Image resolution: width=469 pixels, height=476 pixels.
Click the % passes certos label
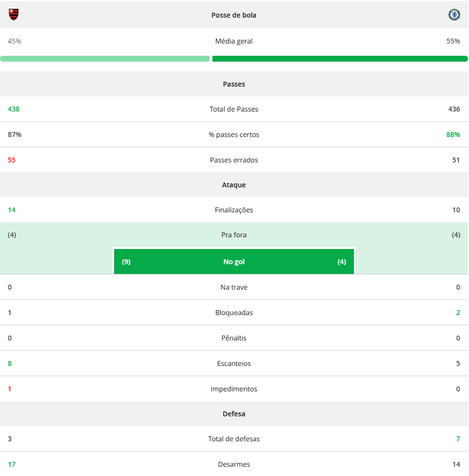coord(234,135)
